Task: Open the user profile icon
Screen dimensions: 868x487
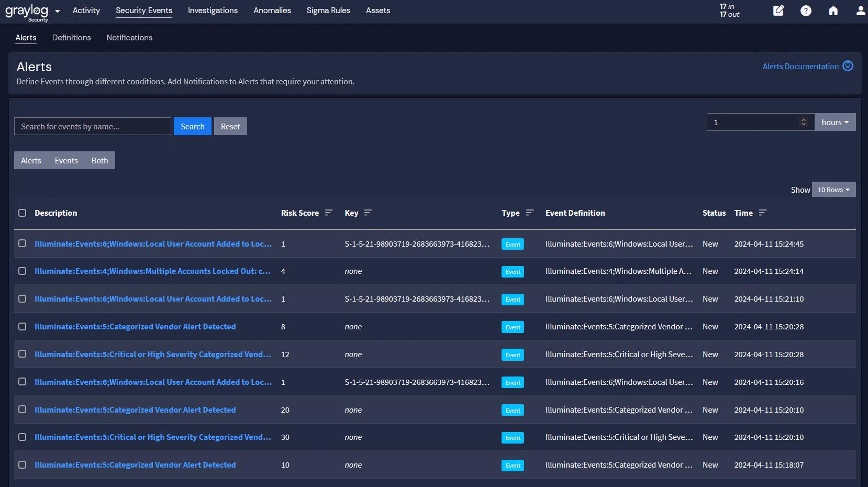Action: click(860, 10)
